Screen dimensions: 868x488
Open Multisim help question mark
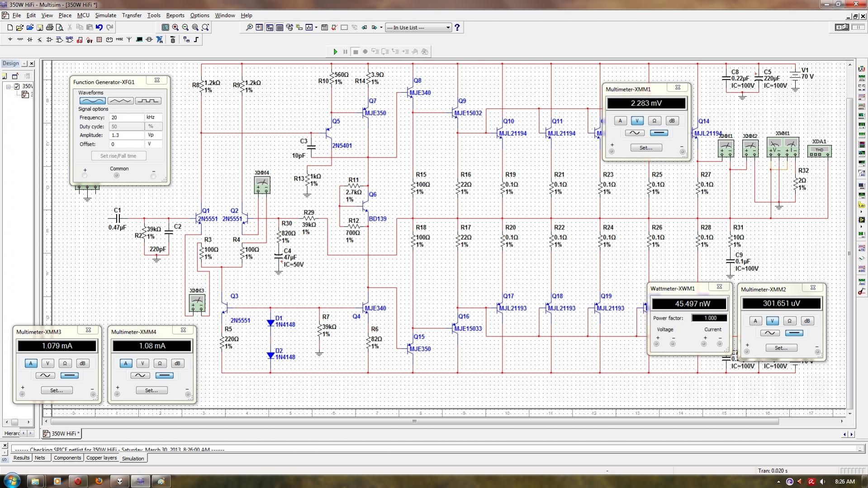[457, 28]
